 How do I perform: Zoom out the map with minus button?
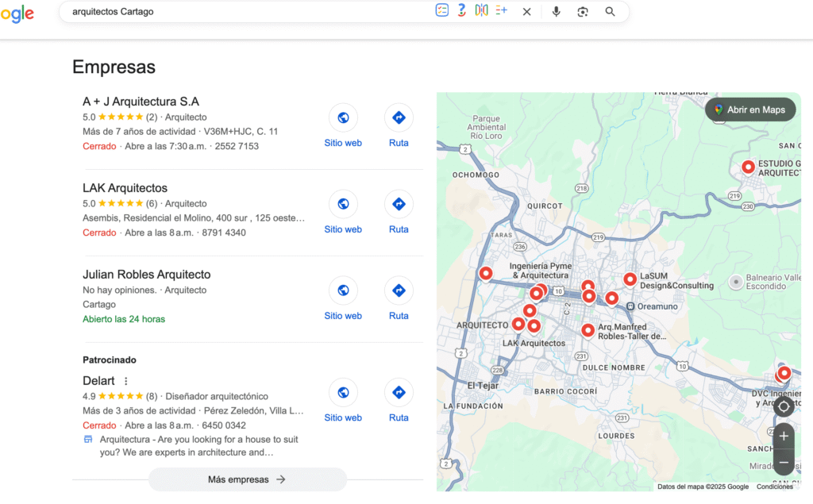[x=784, y=463]
